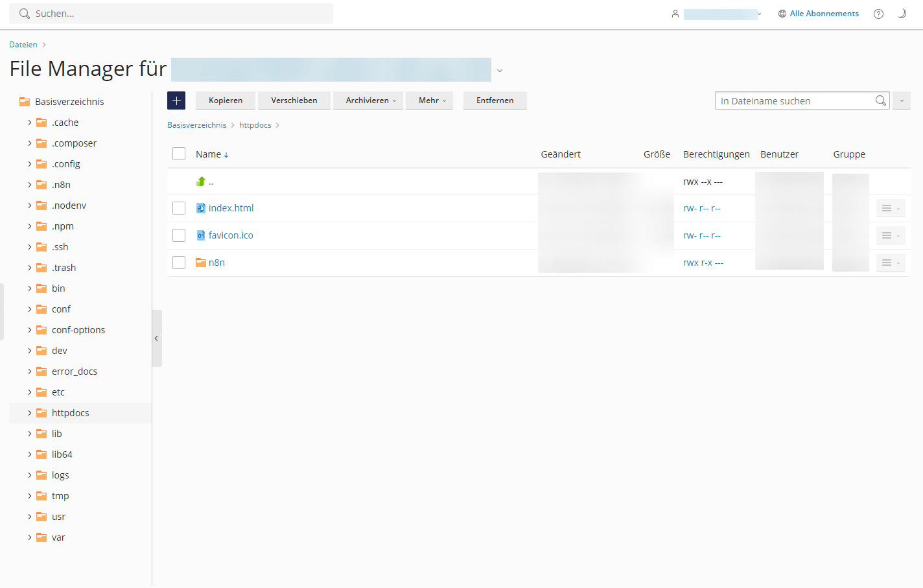The width and height of the screenshot is (923, 588).
Task: Click the Entfernen button
Action: tap(495, 100)
